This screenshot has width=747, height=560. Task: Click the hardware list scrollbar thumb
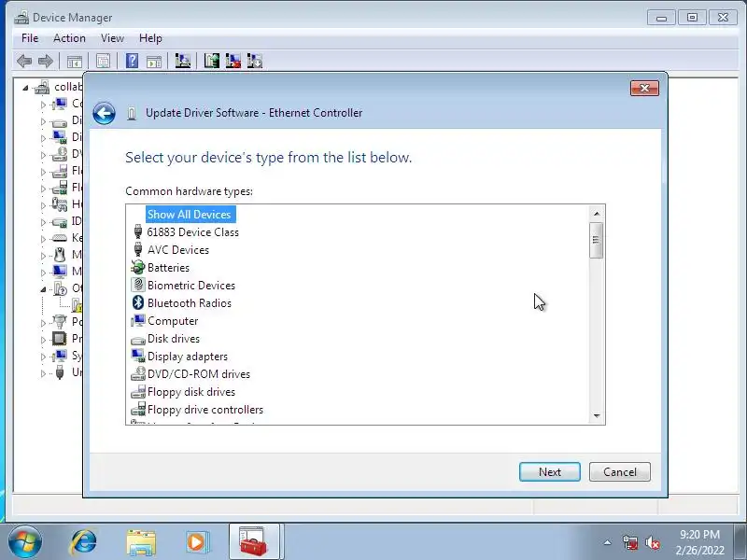(x=596, y=240)
